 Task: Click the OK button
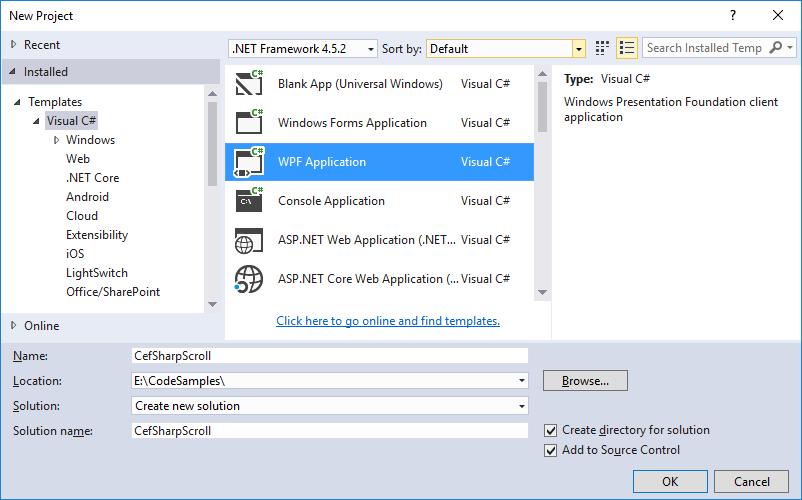[670, 482]
